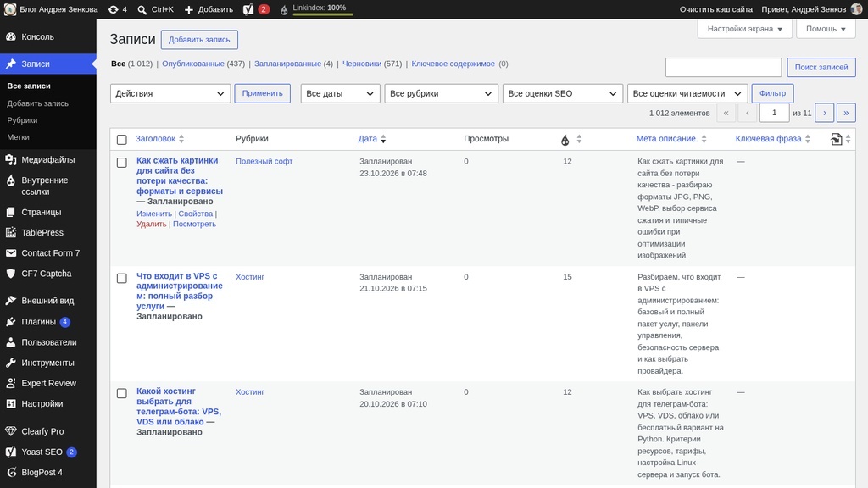Click the CF7 Captcha shield icon
The image size is (868, 488).
click(10, 274)
